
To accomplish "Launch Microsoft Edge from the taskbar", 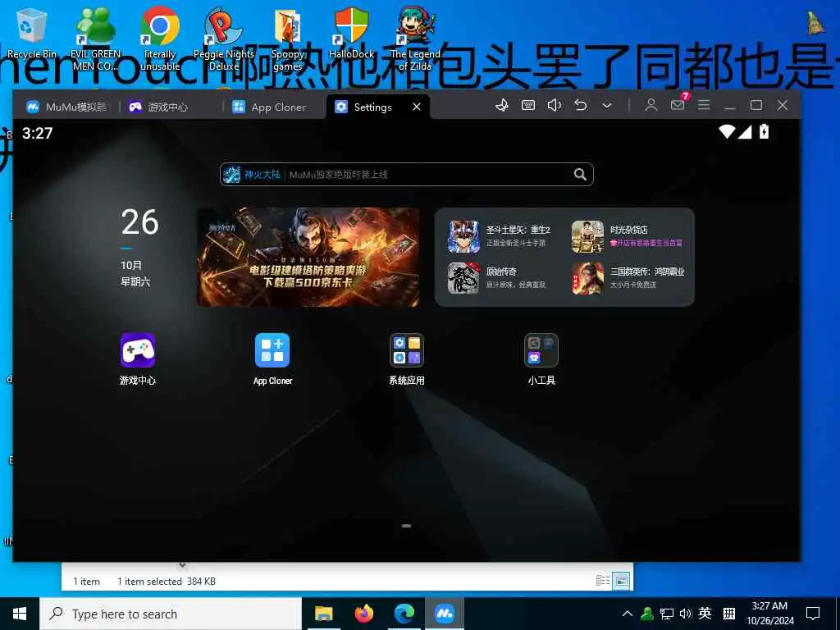I will pyautogui.click(x=404, y=614).
